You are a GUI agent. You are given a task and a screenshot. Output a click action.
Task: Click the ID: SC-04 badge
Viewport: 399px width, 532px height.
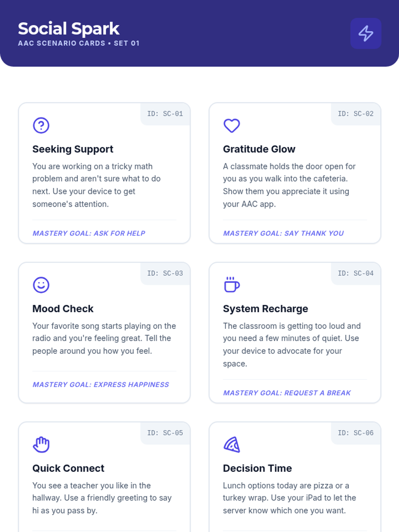tap(356, 273)
